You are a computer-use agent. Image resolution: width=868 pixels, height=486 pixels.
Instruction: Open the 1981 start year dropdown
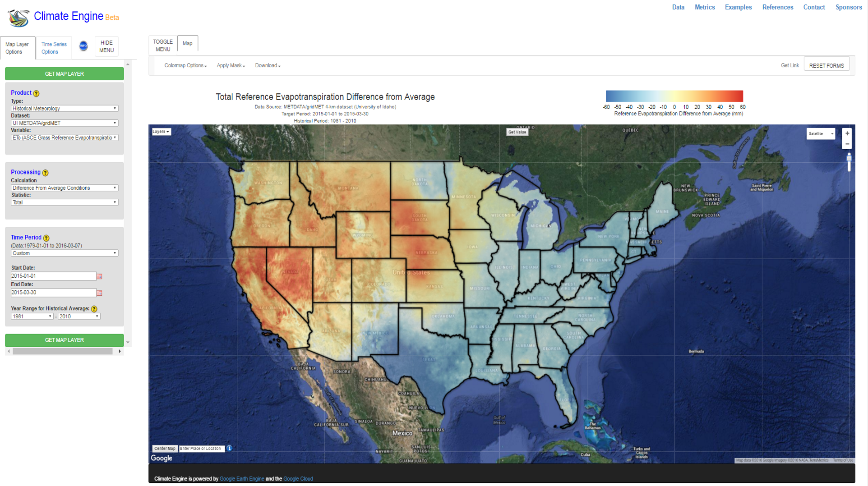pyautogui.click(x=32, y=316)
